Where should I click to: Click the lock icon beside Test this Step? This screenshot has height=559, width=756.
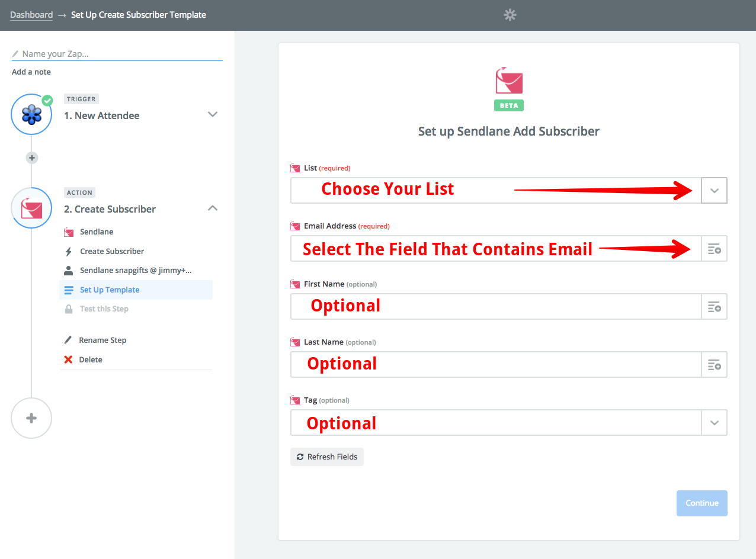pos(69,309)
